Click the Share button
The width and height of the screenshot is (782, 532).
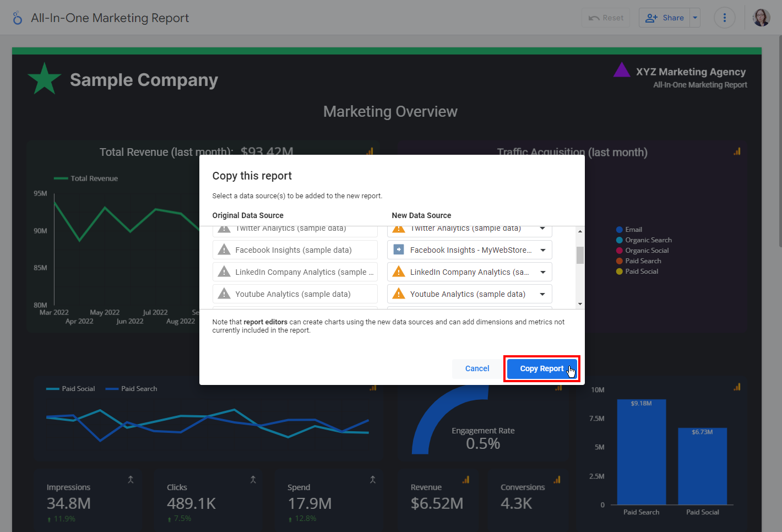pyautogui.click(x=665, y=18)
